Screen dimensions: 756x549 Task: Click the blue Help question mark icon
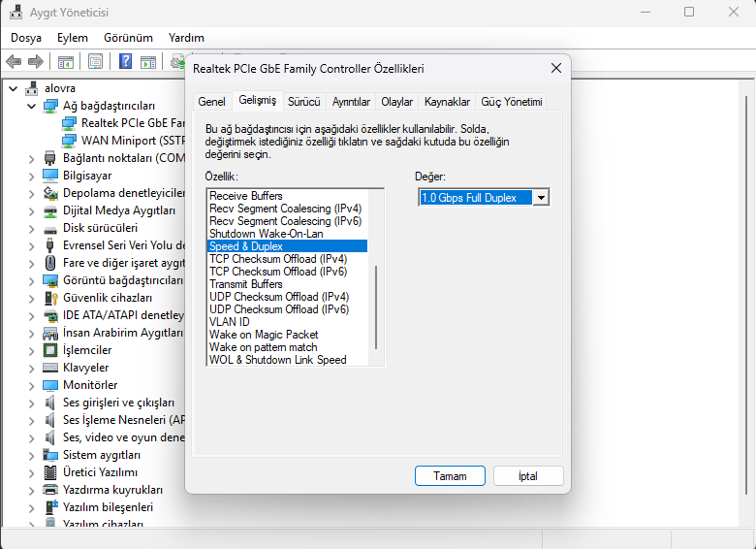point(125,61)
